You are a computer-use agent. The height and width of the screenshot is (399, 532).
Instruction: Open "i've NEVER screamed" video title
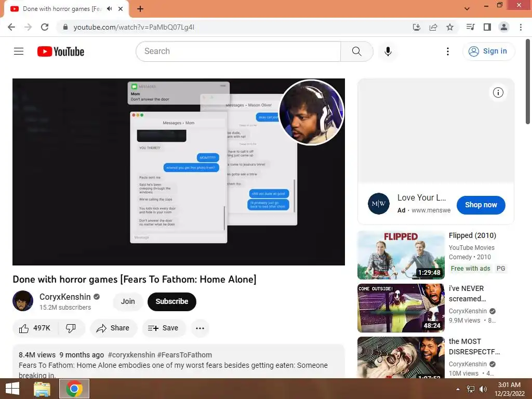pyautogui.click(x=467, y=294)
